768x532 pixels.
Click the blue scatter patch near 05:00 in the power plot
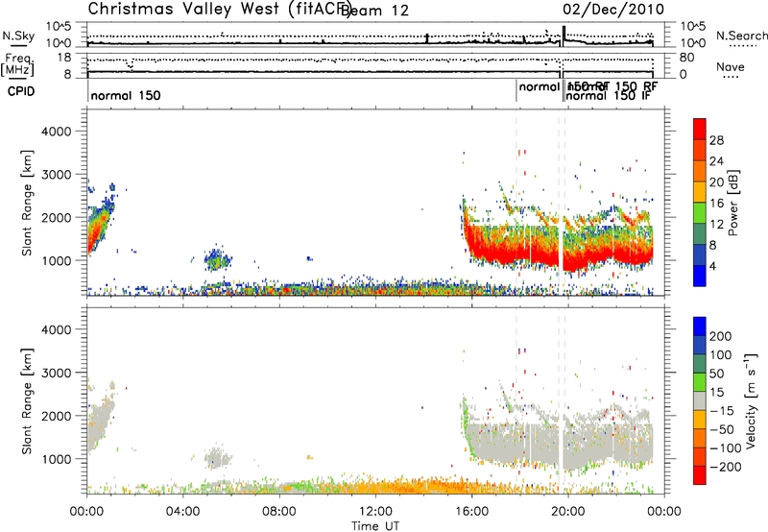click(x=216, y=259)
